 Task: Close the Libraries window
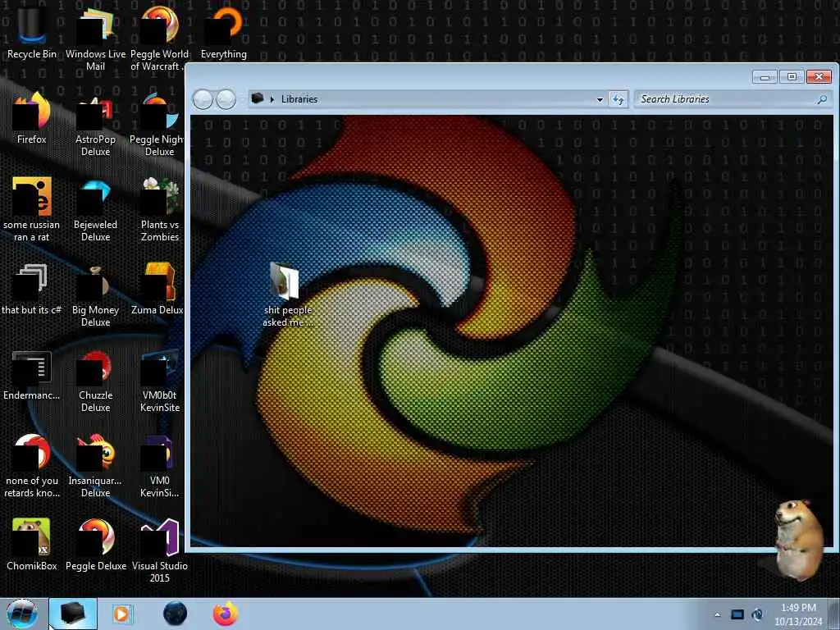[819, 77]
